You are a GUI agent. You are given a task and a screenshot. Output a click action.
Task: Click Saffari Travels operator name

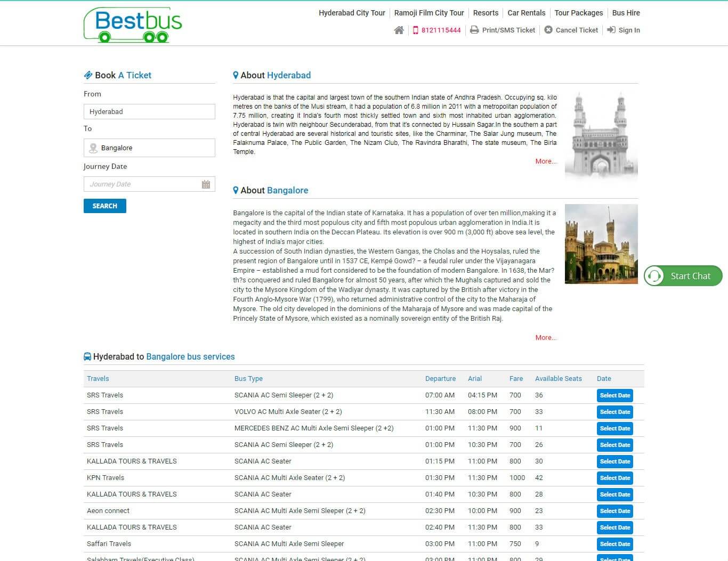109,544
